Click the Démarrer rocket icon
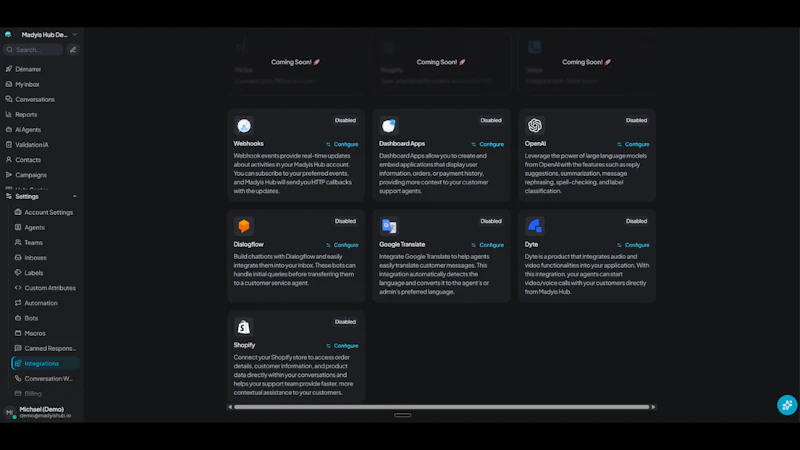Image resolution: width=800 pixels, height=450 pixels. tap(9, 69)
